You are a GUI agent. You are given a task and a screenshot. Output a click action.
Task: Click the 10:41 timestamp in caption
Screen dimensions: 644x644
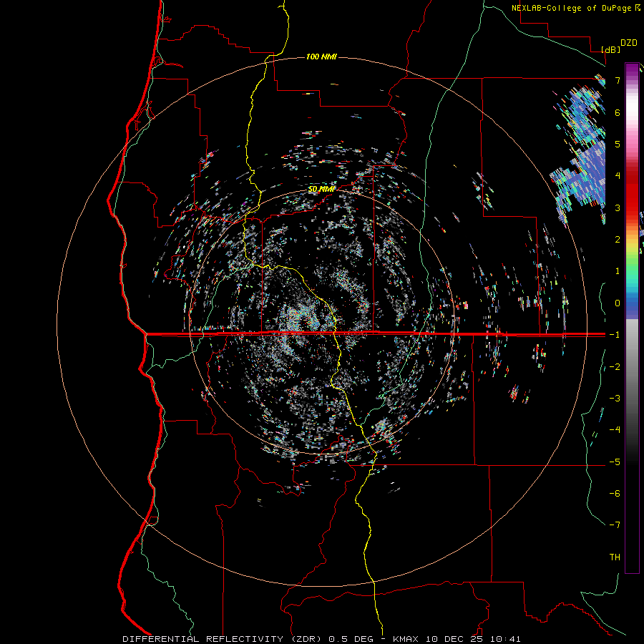click(x=506, y=639)
